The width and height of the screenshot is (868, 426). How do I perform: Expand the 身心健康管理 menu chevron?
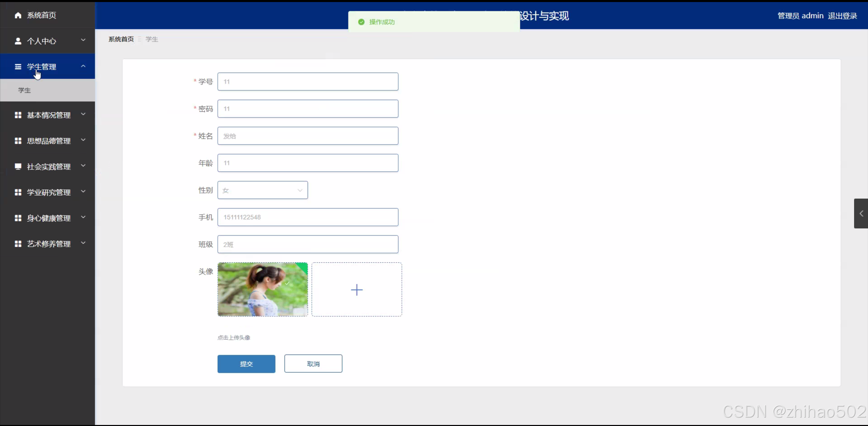click(83, 217)
